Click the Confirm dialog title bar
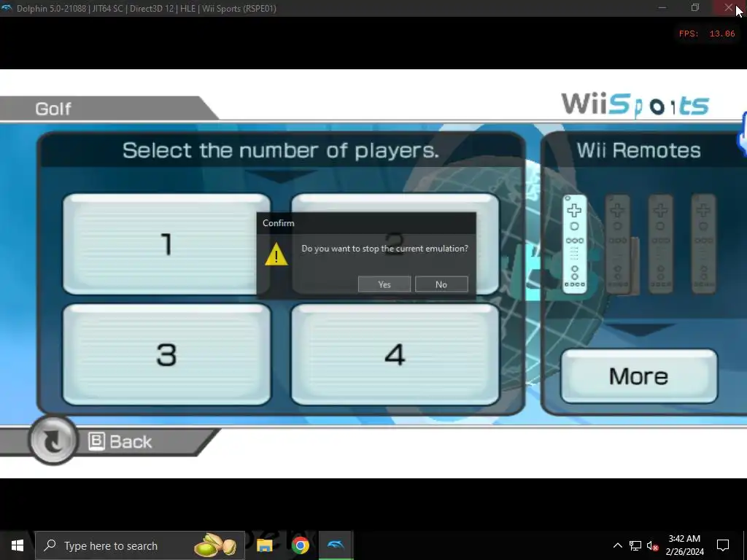Image resolution: width=747 pixels, height=560 pixels. (x=366, y=223)
